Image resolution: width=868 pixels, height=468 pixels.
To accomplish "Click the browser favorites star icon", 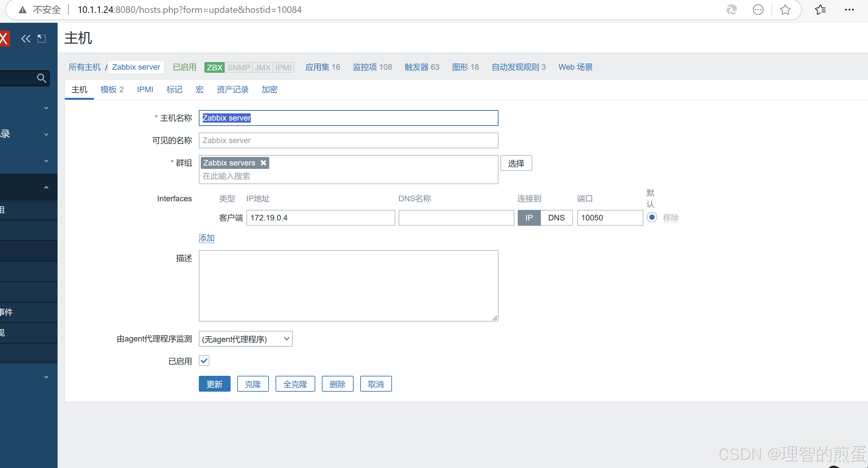I will tap(785, 10).
